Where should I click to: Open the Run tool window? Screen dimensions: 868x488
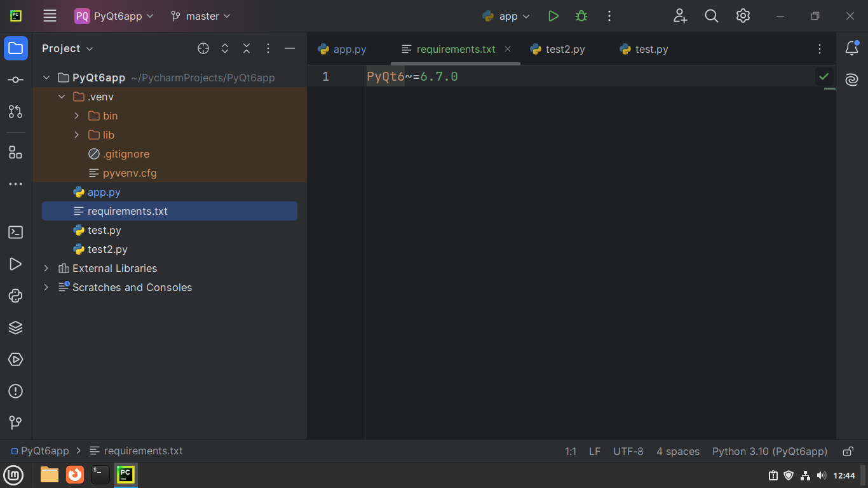pyautogui.click(x=16, y=264)
